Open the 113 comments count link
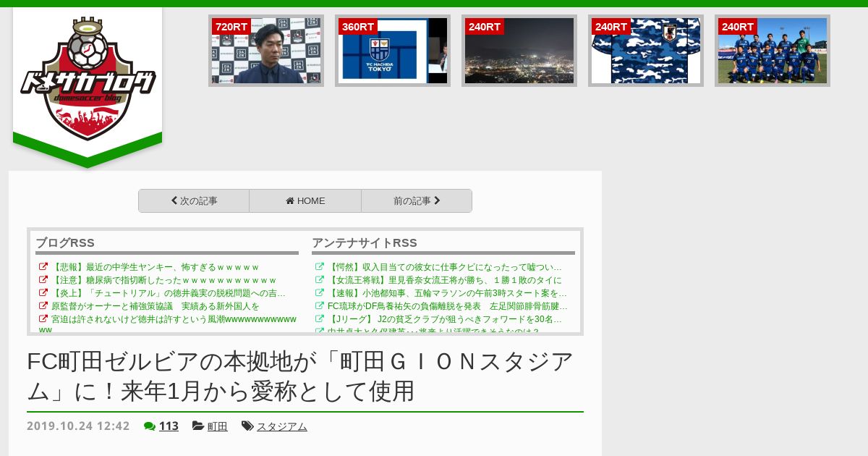Image resolution: width=868 pixels, height=456 pixels. (169, 426)
